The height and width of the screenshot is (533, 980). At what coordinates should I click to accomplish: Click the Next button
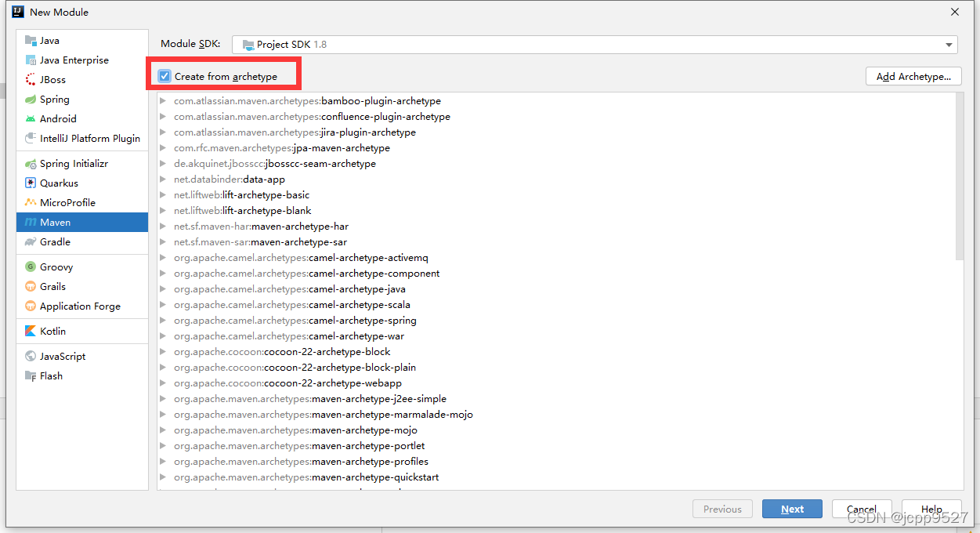coord(792,509)
